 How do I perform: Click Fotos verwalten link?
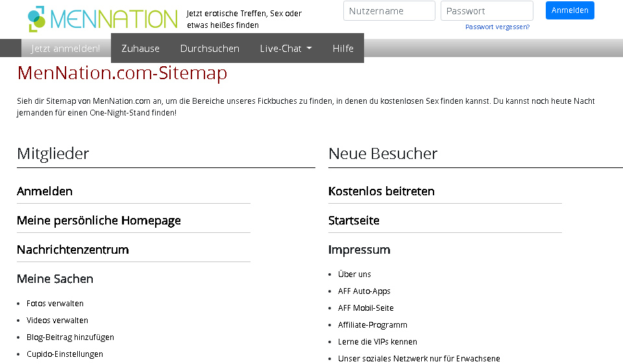(x=55, y=304)
